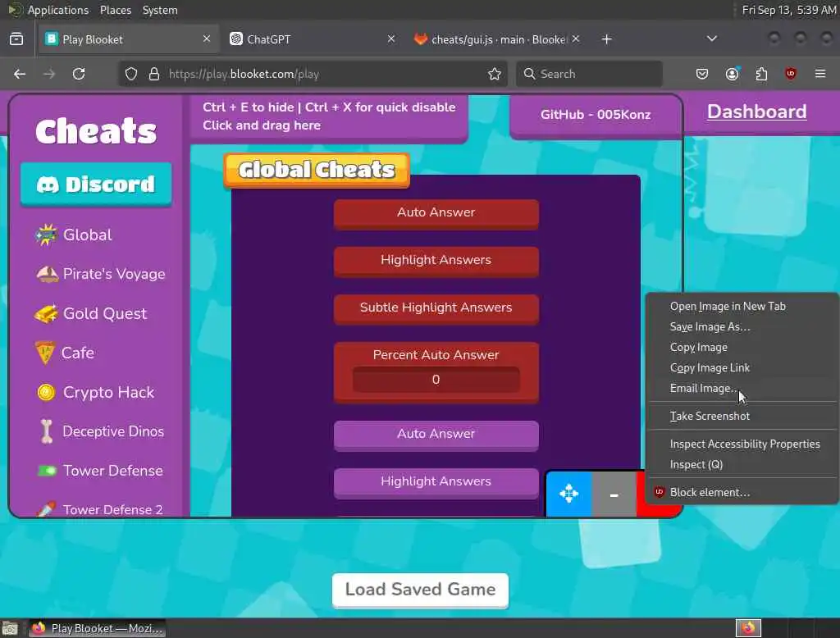Image resolution: width=840 pixels, height=638 pixels.
Task: Choose Save Image As…
Action: coord(742,326)
